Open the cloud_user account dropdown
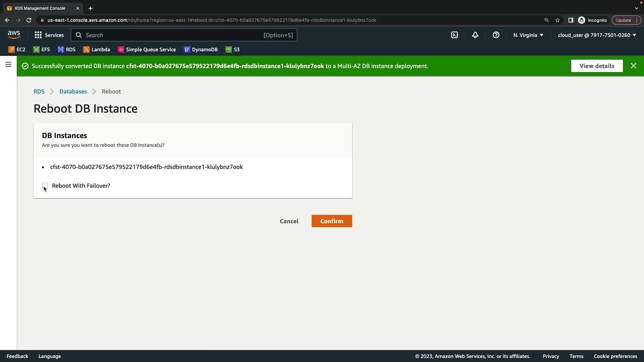Viewport: 644px width, 362px height. point(597,35)
